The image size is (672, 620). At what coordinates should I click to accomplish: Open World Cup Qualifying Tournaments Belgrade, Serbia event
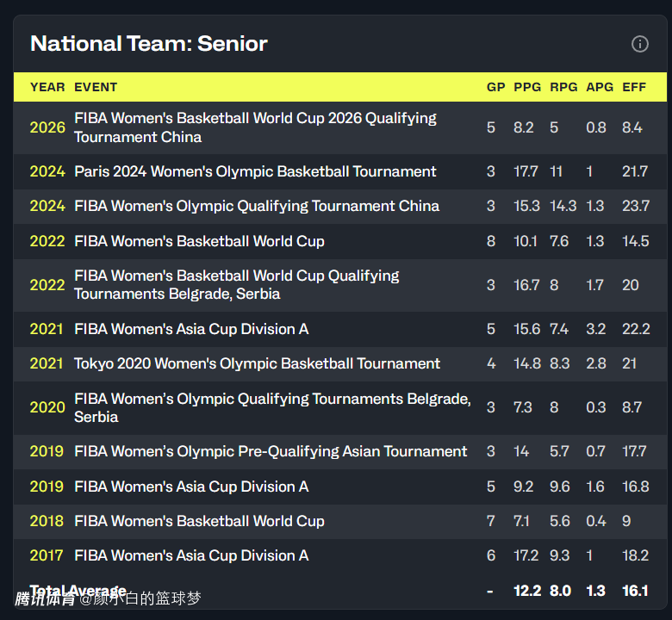point(237,284)
